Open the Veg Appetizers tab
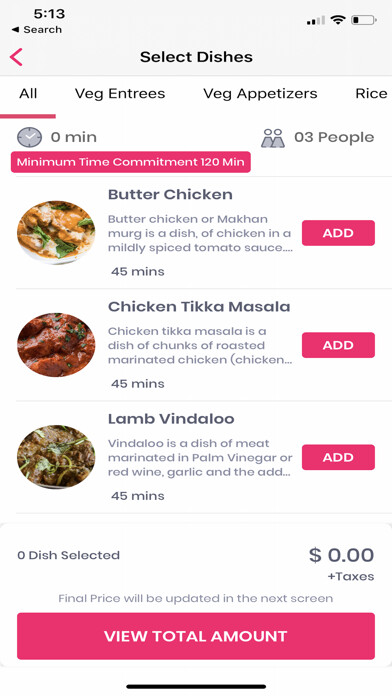Viewport: 392px width, 696px height. pos(260,94)
